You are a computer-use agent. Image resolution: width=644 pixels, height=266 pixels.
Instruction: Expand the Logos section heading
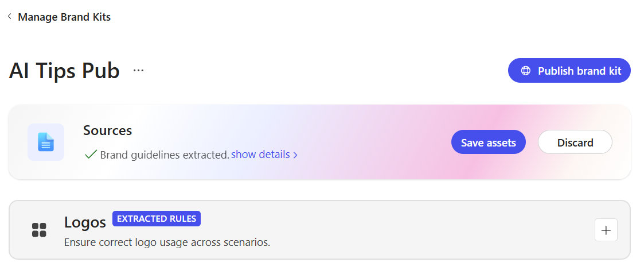coord(85,222)
